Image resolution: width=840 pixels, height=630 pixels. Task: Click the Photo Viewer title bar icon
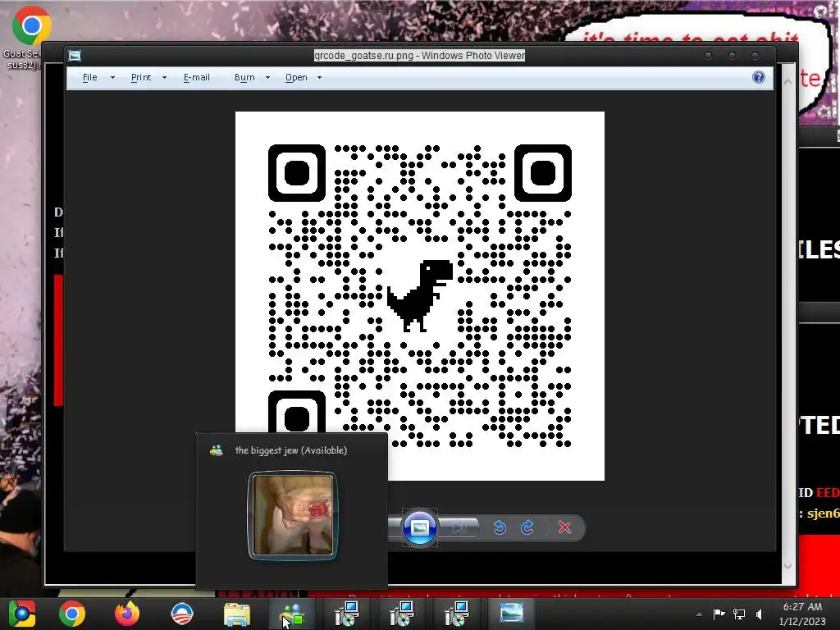click(75, 56)
